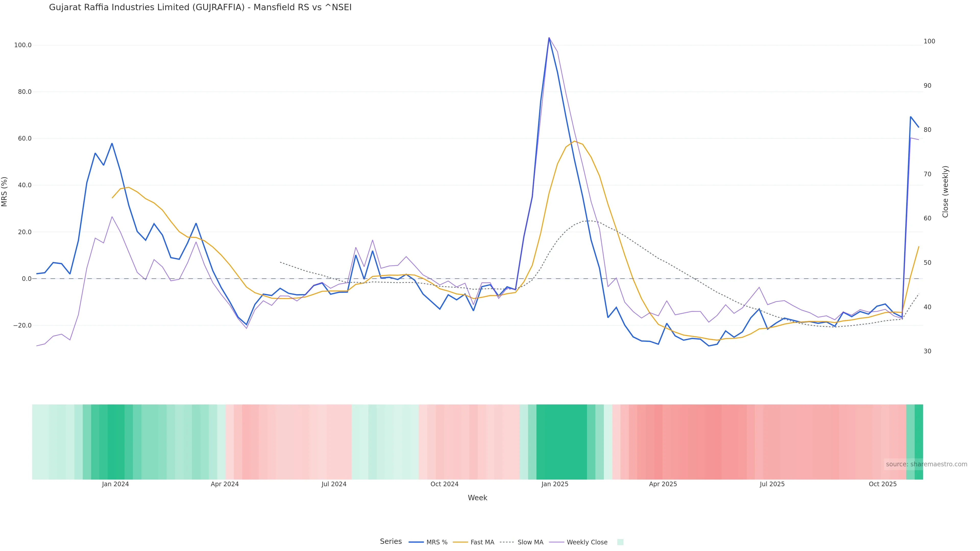The height and width of the screenshot is (551, 980).
Task: Click the 'Series' legend title
Action: coord(391,542)
